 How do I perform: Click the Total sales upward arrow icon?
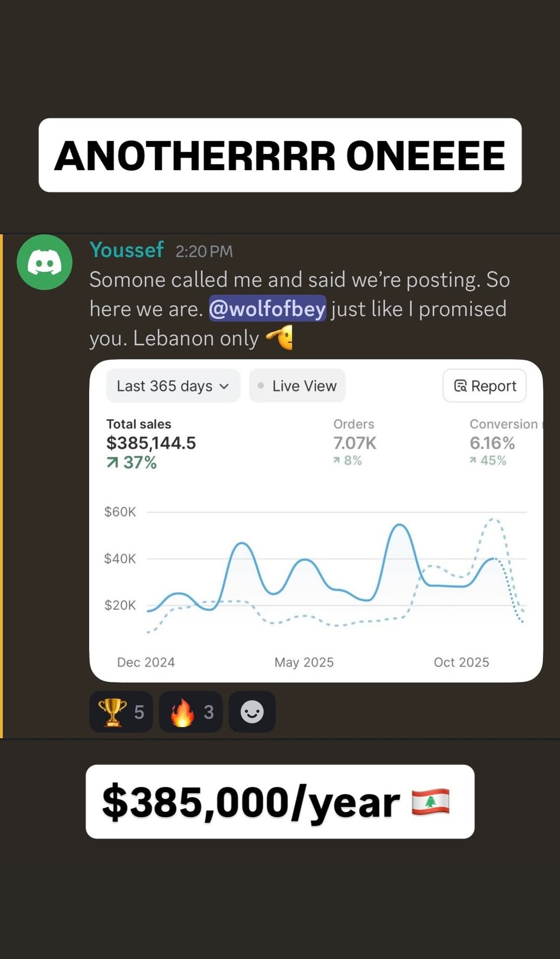coord(112,462)
